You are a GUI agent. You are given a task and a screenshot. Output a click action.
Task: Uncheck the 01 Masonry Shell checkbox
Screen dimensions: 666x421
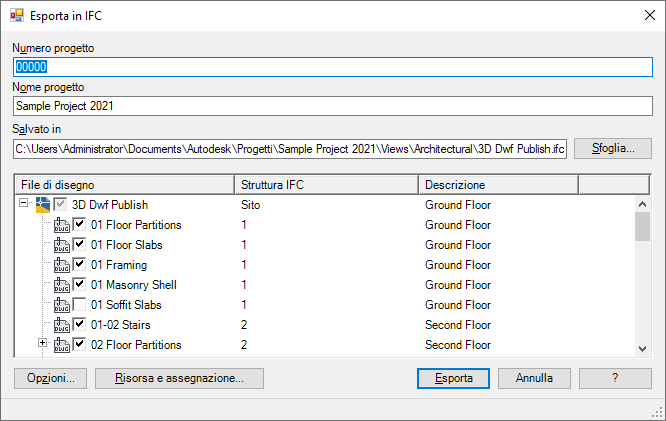(79, 285)
